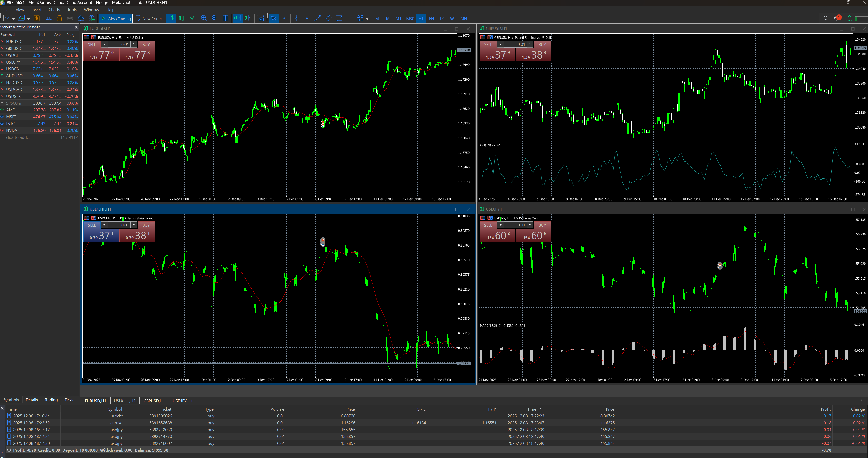The height and width of the screenshot is (458, 868).
Task: Open the Market shopping bag icon
Action: pos(59,18)
